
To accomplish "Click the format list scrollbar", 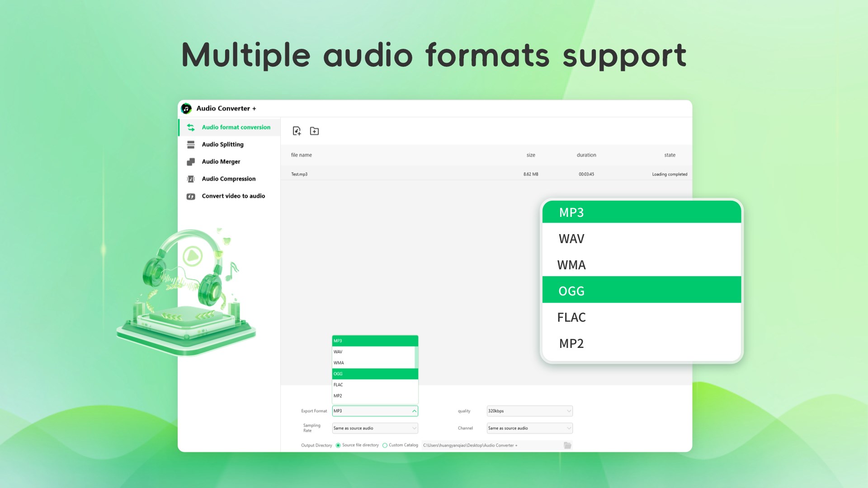I will click(416, 357).
